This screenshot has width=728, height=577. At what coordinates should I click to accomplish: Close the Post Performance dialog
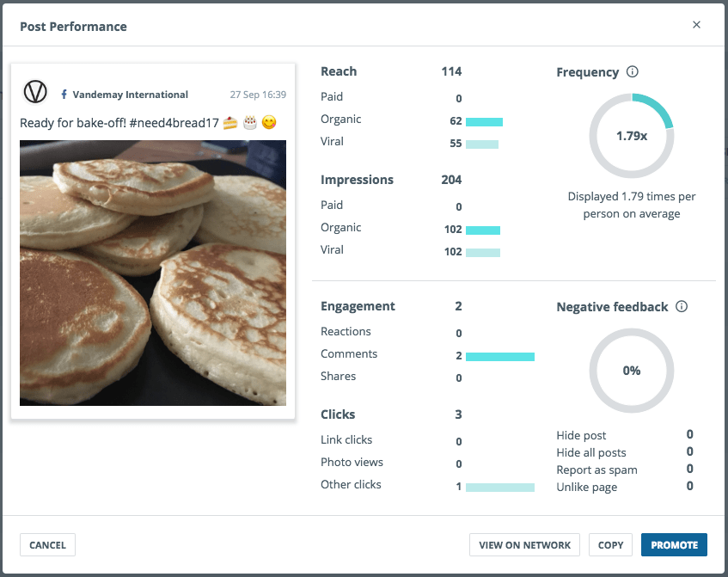click(x=696, y=25)
